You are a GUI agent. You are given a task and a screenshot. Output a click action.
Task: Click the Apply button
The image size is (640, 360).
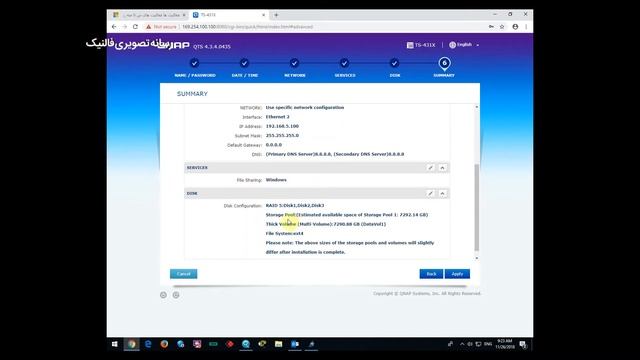click(457, 274)
